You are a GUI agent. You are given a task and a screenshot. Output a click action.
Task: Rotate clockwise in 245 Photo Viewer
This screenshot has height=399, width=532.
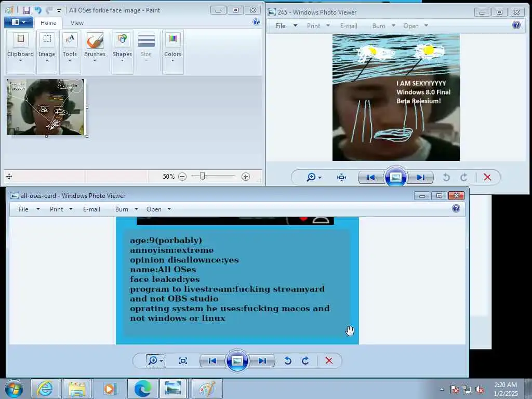coord(464,177)
